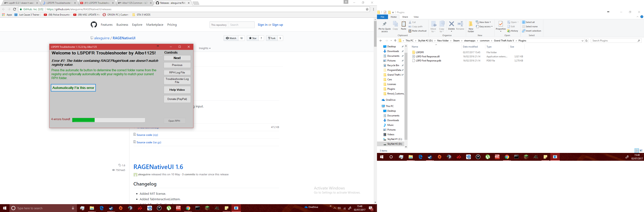Bookmark page with Chrome star icon
This screenshot has height=212, width=644.
point(367,9)
